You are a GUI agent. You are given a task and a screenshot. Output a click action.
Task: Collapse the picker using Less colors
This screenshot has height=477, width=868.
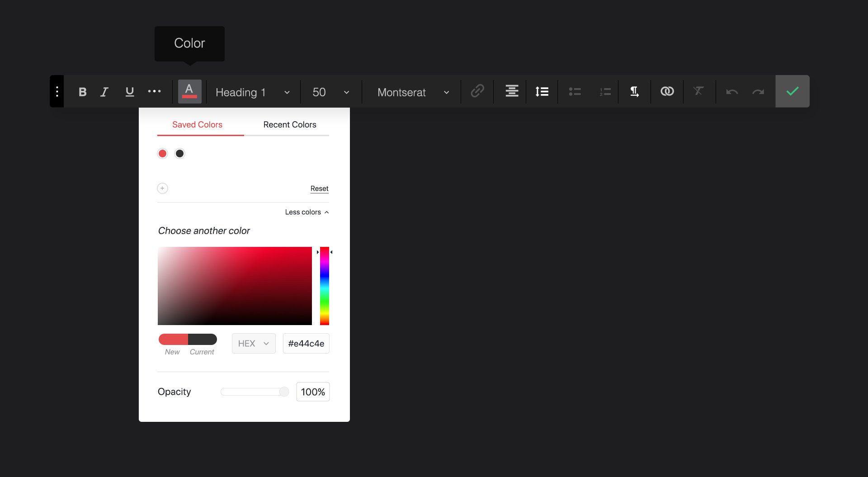(307, 212)
